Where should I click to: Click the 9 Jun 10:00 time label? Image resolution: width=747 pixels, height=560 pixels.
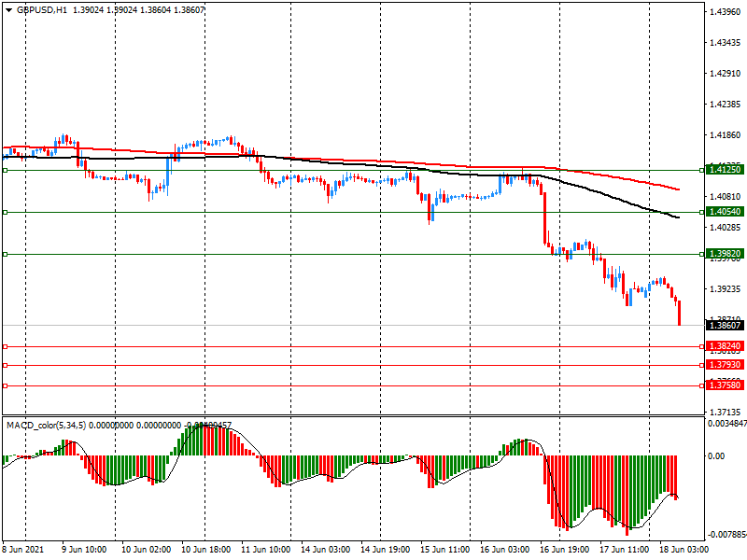coord(84,549)
